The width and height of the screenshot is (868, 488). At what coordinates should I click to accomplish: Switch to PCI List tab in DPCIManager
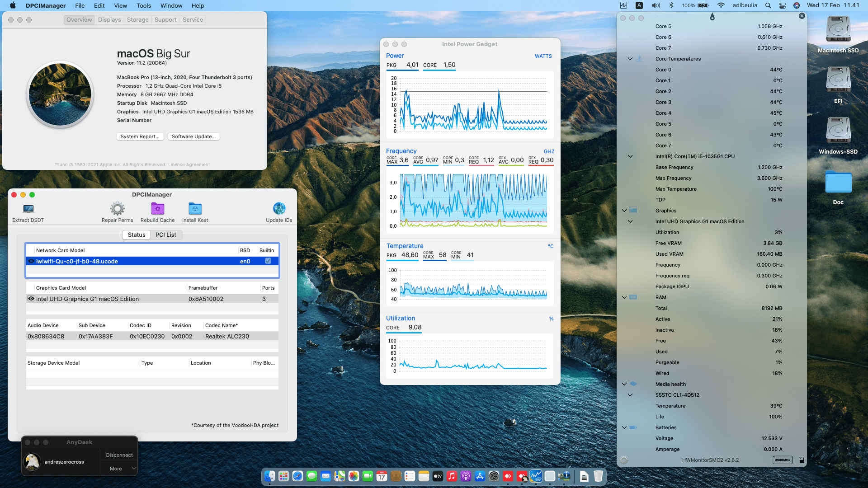coord(166,235)
